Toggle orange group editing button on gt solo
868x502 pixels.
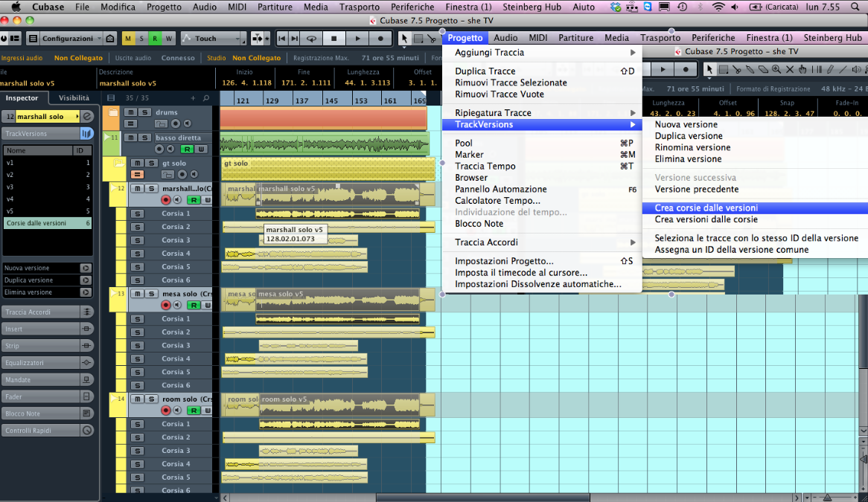point(137,175)
